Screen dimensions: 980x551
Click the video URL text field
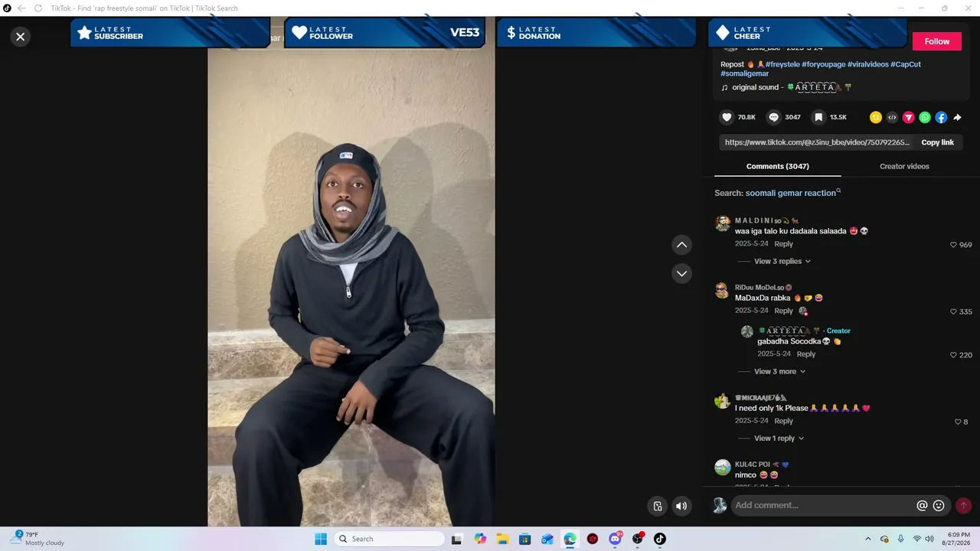[x=817, y=142]
